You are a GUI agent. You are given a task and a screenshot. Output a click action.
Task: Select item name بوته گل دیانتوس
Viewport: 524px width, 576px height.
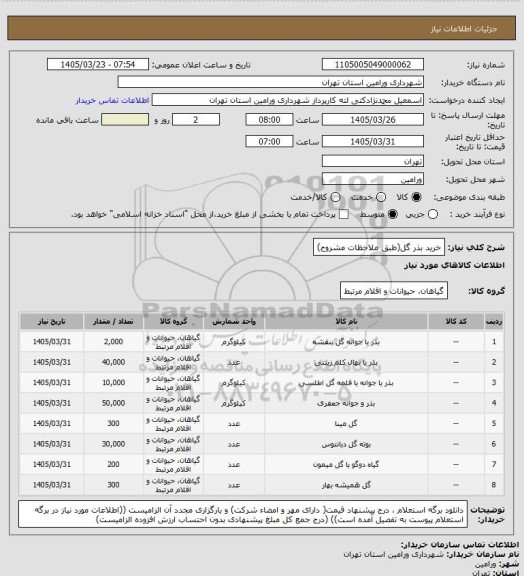tap(346, 444)
